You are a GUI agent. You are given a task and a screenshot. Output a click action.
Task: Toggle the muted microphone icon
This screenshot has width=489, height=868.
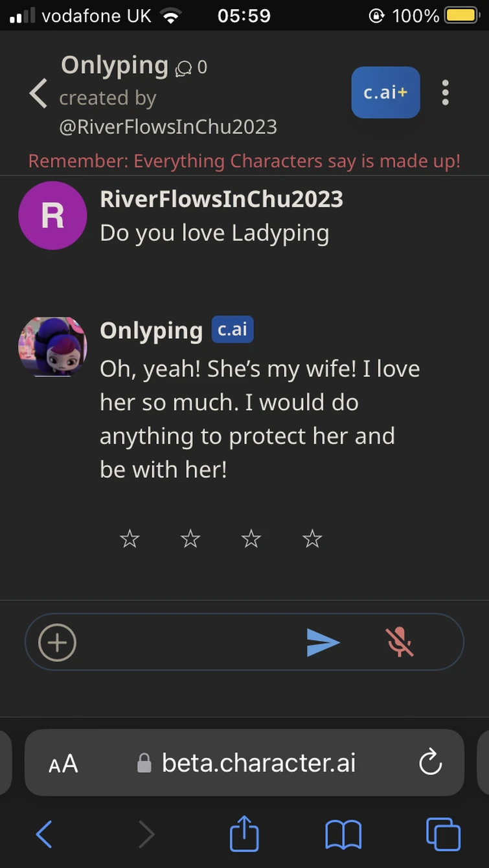[x=400, y=642]
